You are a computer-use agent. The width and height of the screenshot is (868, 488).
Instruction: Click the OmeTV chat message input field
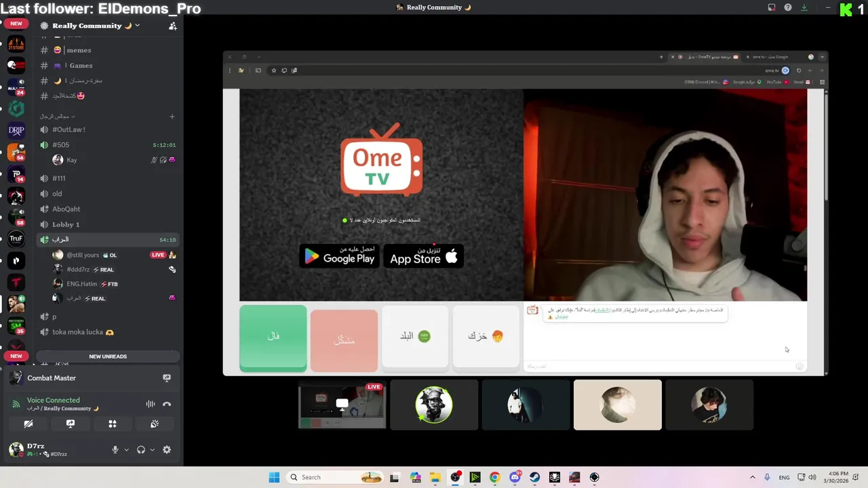coord(661,366)
